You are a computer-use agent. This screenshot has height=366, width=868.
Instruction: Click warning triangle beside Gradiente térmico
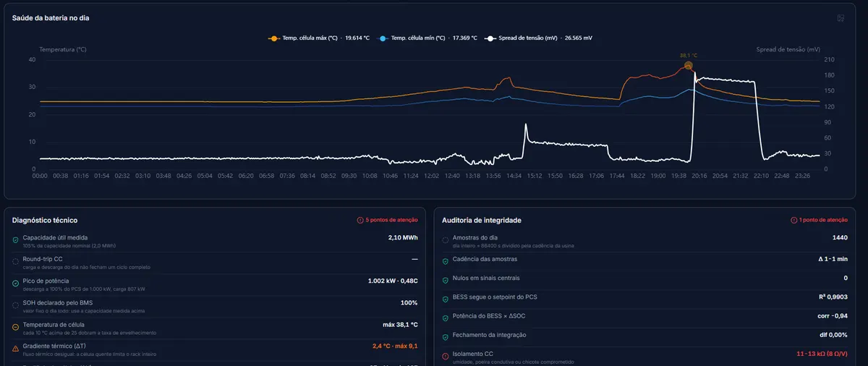pos(16,349)
